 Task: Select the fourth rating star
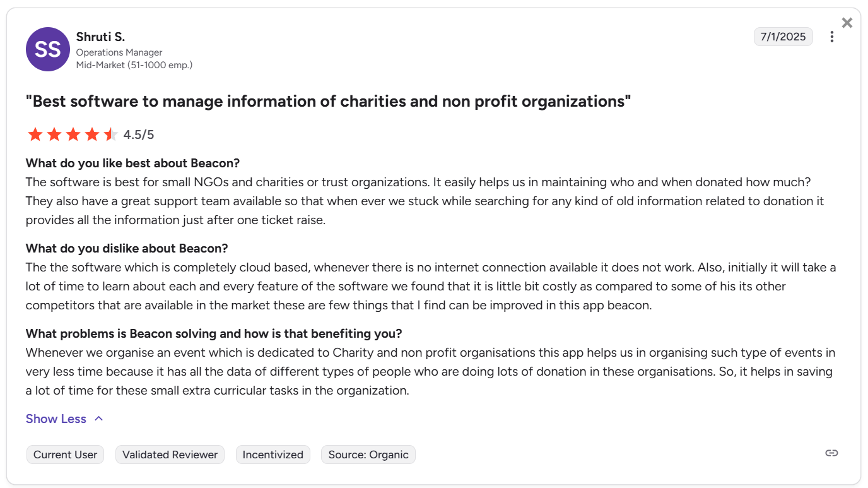92,134
